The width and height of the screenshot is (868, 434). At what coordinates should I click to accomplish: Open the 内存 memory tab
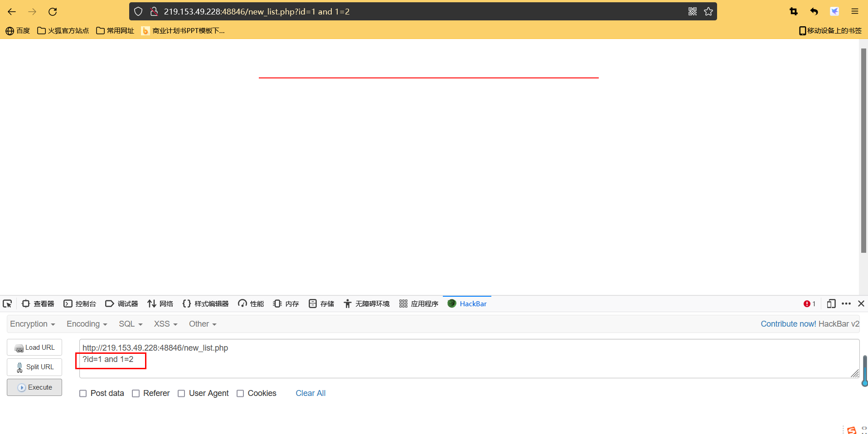click(x=286, y=304)
